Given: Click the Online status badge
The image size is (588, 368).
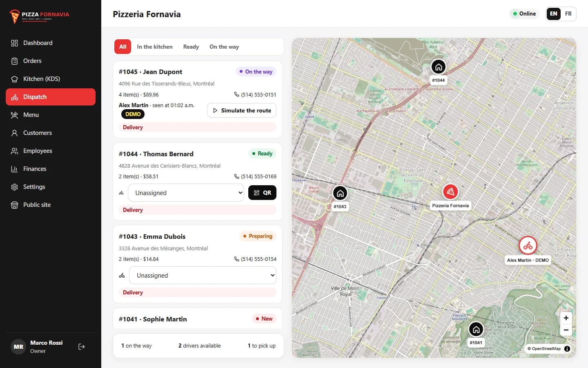Looking at the screenshot, I should [524, 13].
